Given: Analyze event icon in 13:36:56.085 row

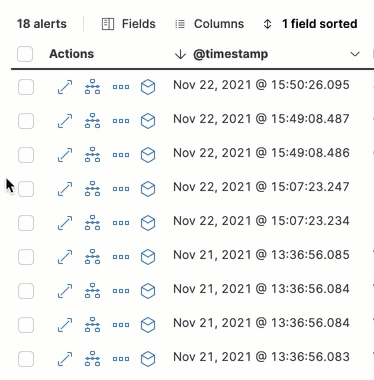Looking at the screenshot, I should tap(92, 257).
